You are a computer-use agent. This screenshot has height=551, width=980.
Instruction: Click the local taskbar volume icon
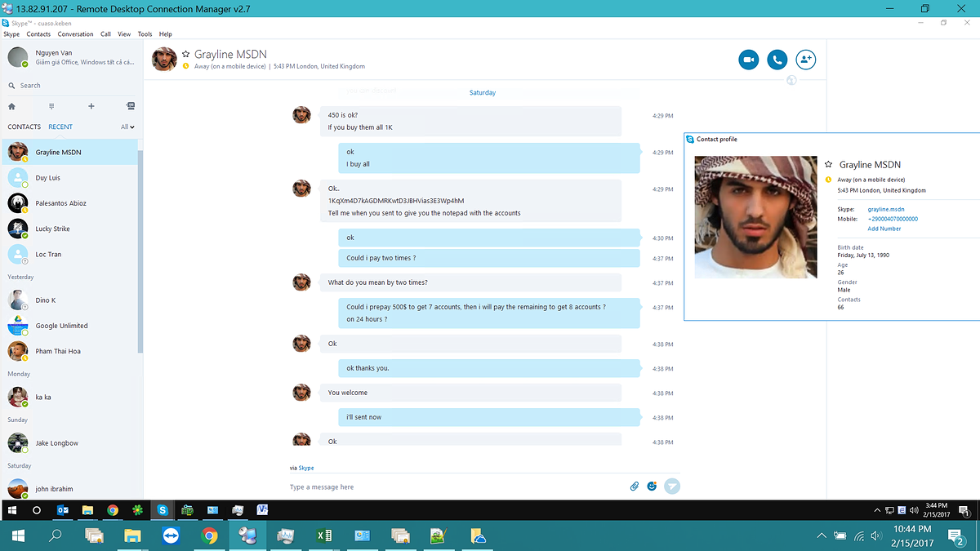pos(875,536)
